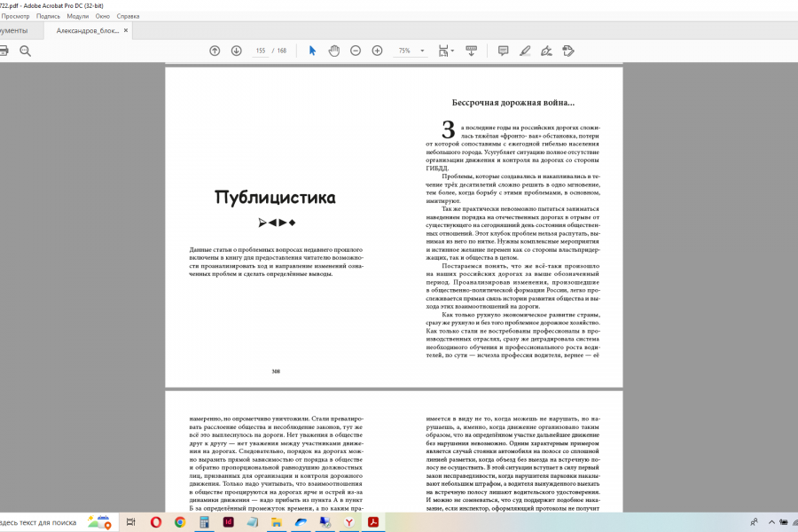
Task: Select the Hand pan tool
Action: [334, 51]
